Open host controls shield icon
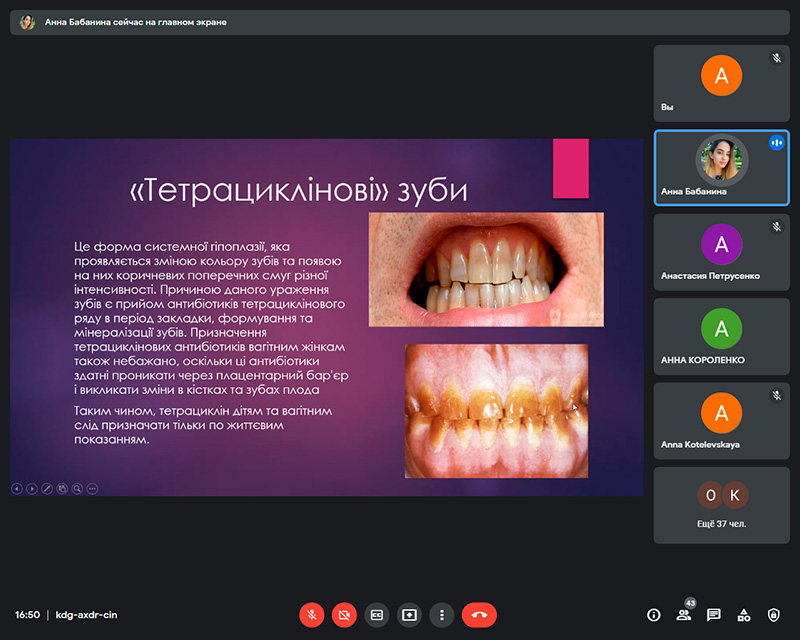This screenshot has width=800, height=640. [773, 615]
